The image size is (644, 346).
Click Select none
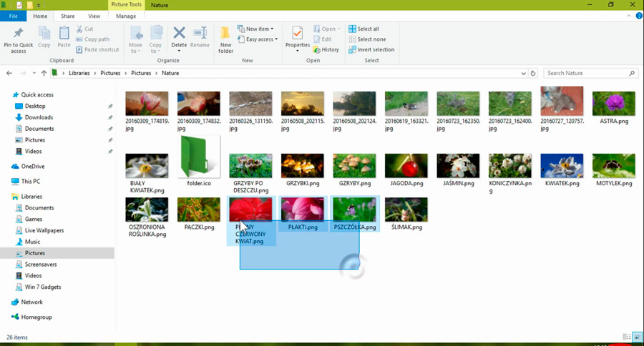click(x=367, y=39)
